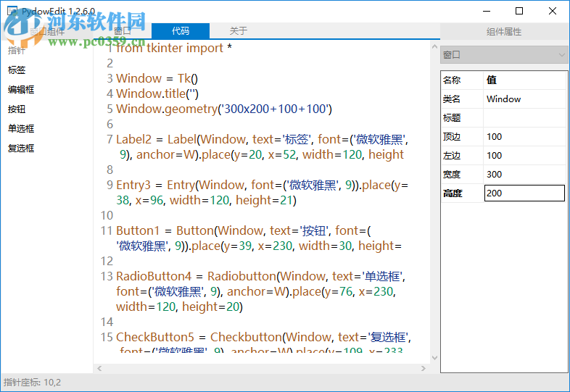Click the 顶边 value 100
Image resolution: width=570 pixels, height=392 pixels.
coord(524,136)
